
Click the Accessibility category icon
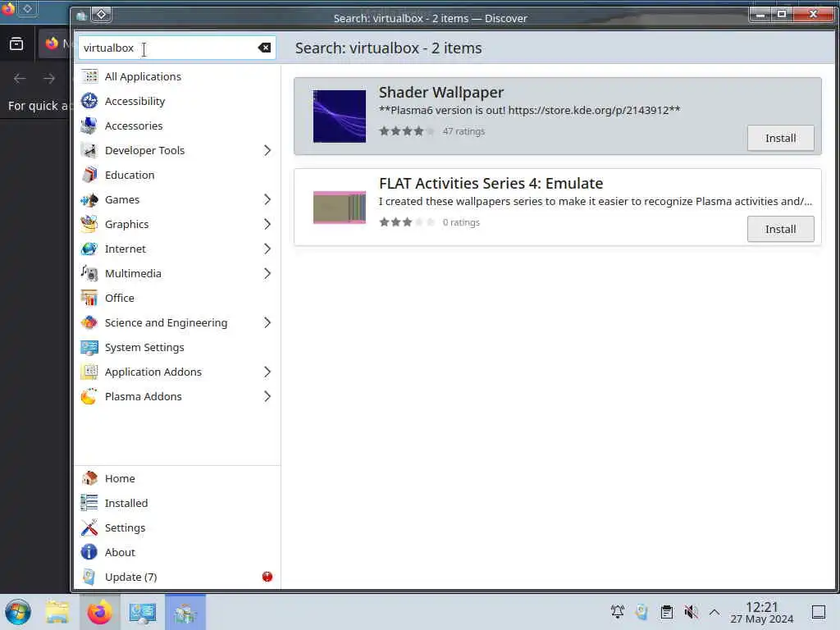(x=89, y=101)
